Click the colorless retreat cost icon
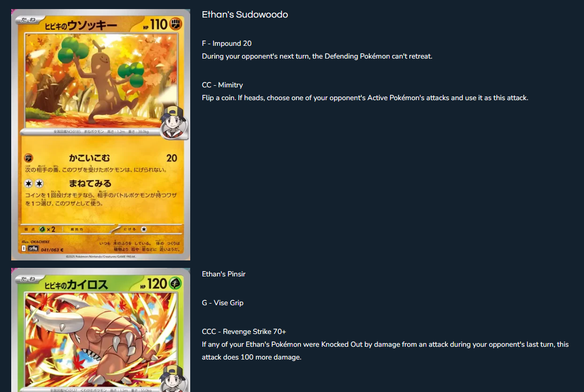The width and height of the screenshot is (584, 392). tap(144, 230)
